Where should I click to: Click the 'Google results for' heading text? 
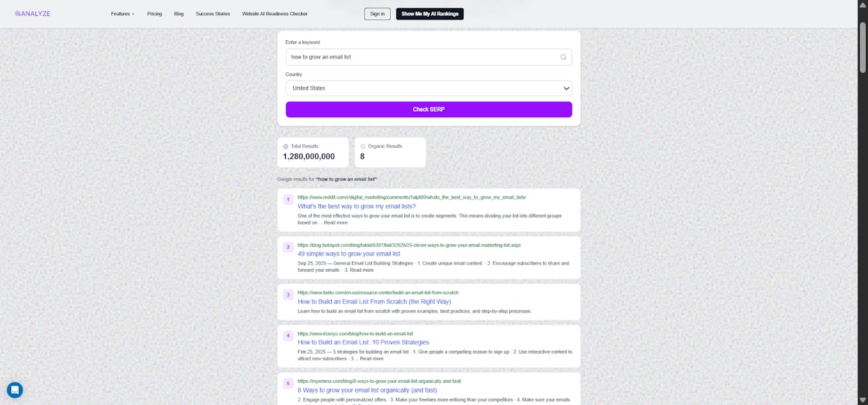tap(327, 179)
